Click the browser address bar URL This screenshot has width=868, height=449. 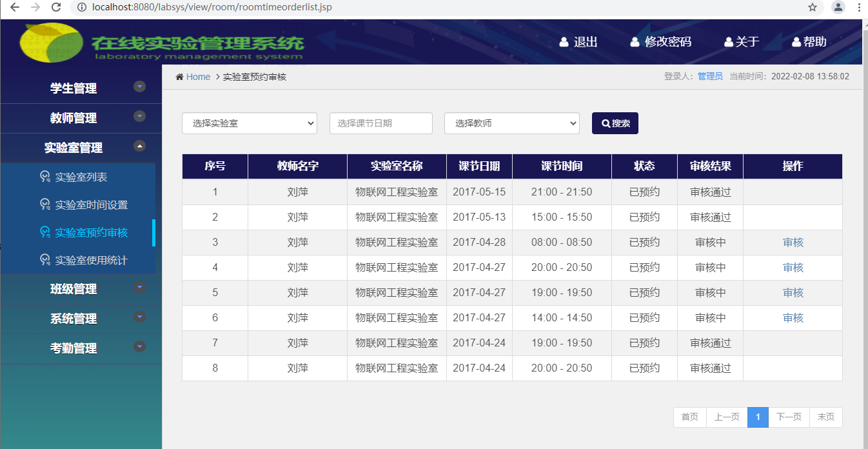212,7
